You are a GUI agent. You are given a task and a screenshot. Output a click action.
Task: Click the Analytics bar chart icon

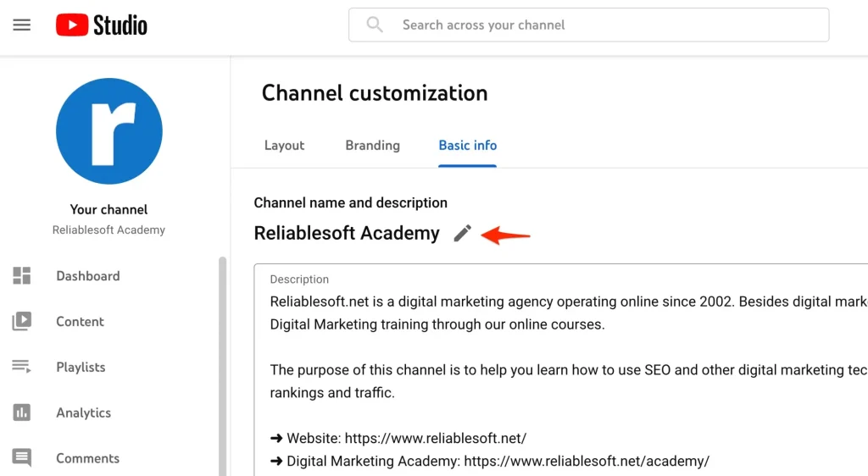[22, 413]
